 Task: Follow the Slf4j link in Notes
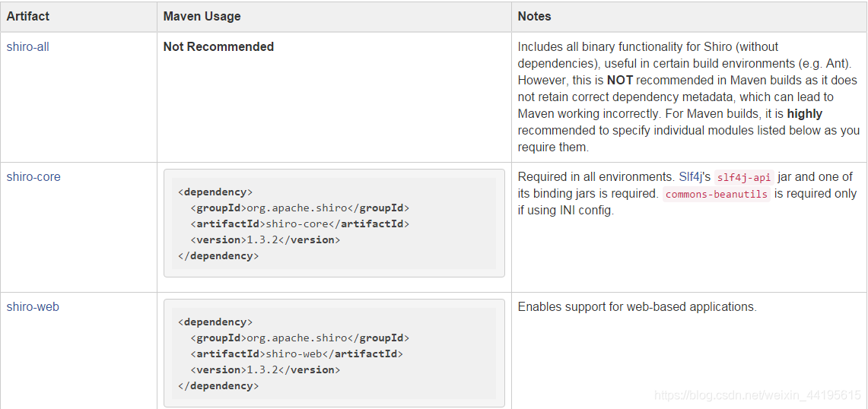pos(690,177)
